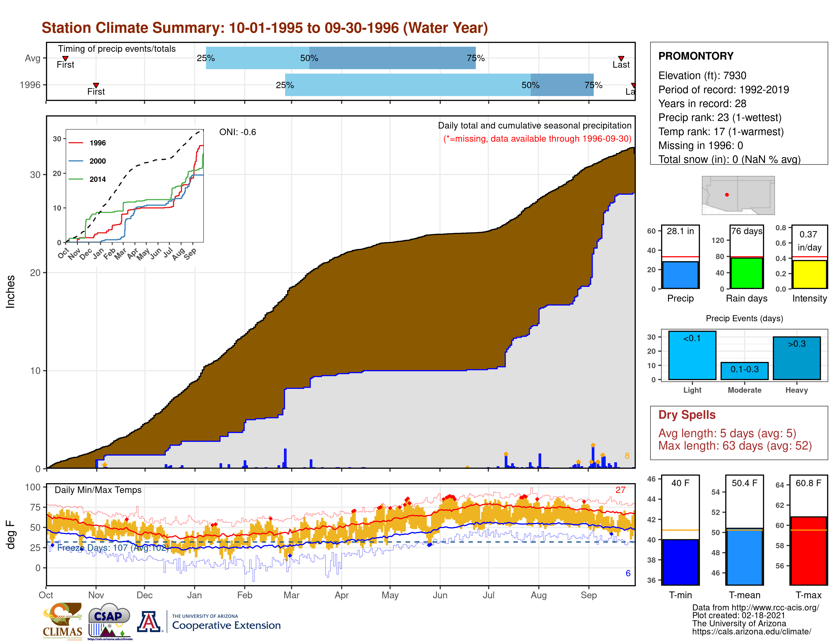834x644 pixels.
Task: Click the light blue T-mean bar
Action: tap(745, 557)
